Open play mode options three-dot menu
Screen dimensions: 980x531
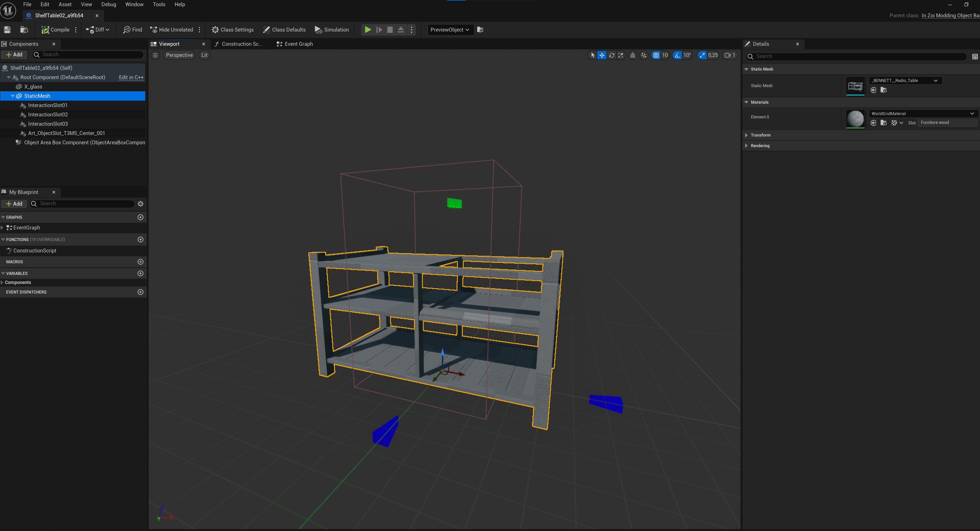[x=412, y=30]
